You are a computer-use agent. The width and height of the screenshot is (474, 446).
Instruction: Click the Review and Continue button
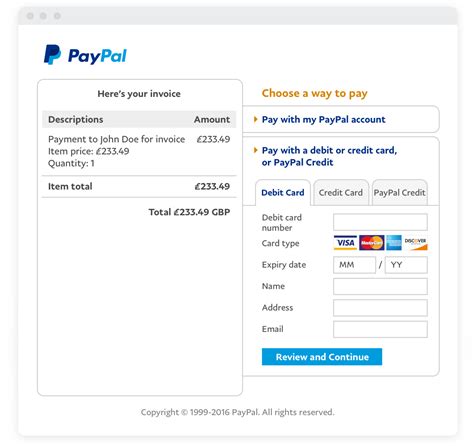point(322,357)
